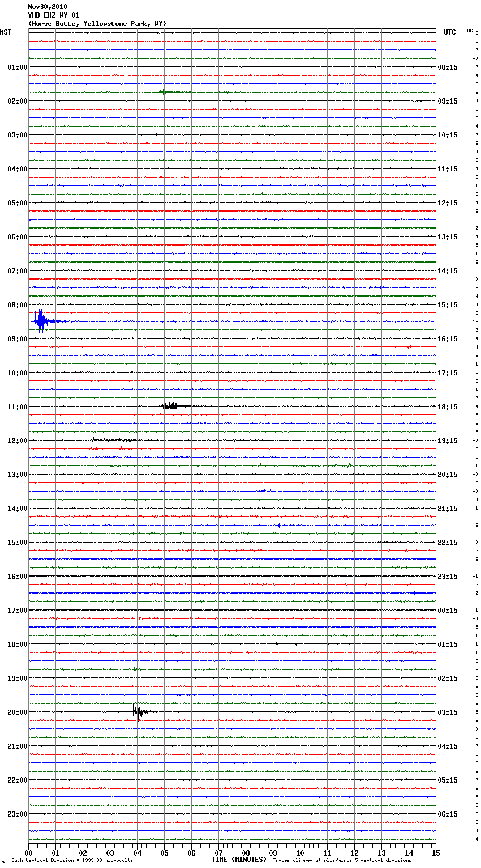
Task: Click the UTC column header
Action: click(449, 32)
